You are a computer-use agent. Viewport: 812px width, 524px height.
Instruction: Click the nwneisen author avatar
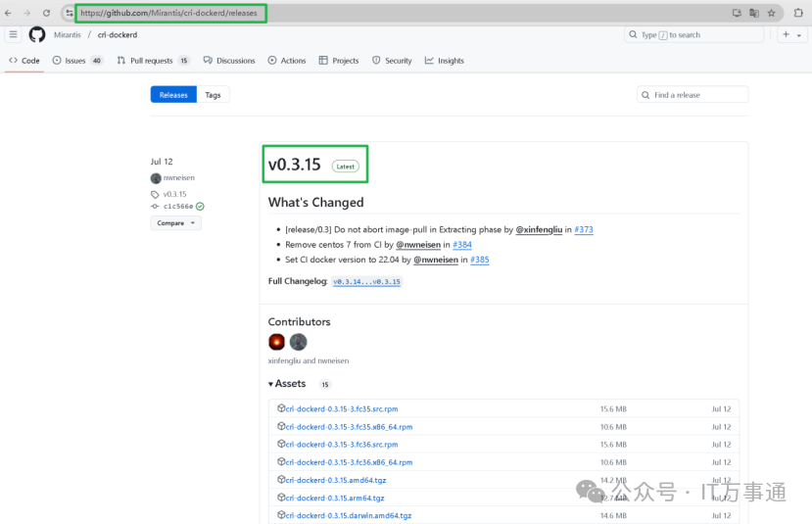pyautogui.click(x=156, y=178)
